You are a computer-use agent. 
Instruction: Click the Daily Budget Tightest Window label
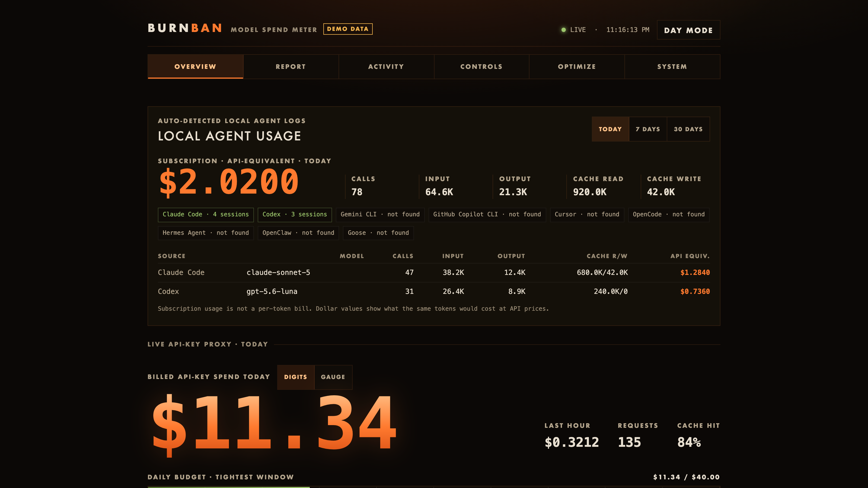point(221,477)
